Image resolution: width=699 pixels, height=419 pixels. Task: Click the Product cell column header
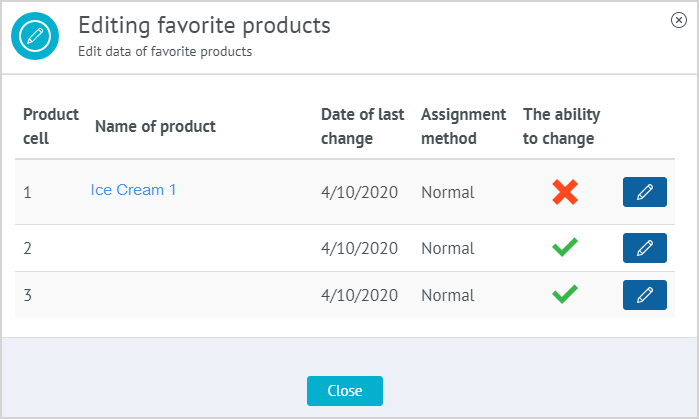[x=51, y=126]
